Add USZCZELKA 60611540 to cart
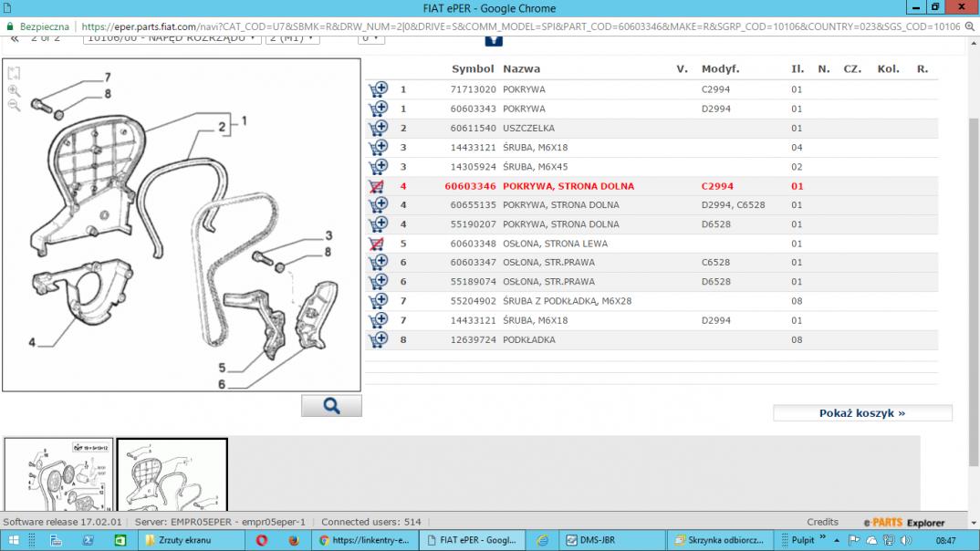Screen dimensions: 980x551 tap(378, 128)
